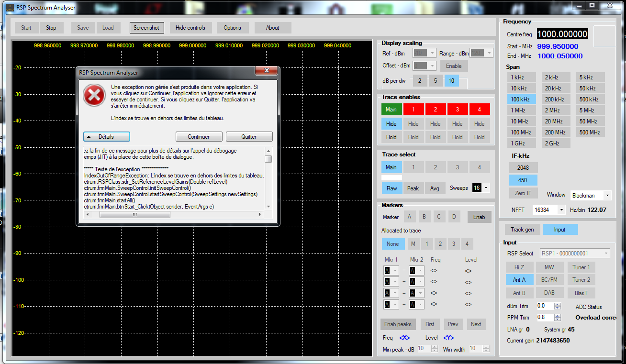
Task: Click the Prev peak button
Action: point(453,324)
